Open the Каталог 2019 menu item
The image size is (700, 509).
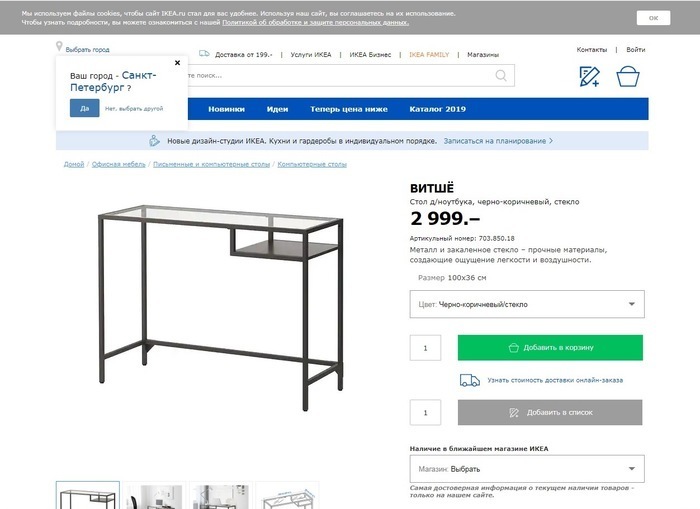[x=438, y=109]
